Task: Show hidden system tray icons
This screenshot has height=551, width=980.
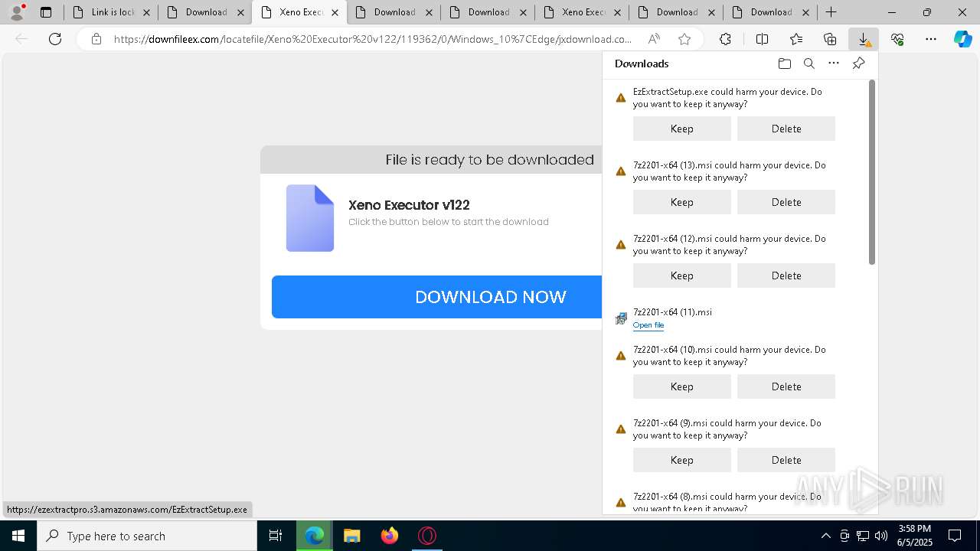Action: coord(825,536)
